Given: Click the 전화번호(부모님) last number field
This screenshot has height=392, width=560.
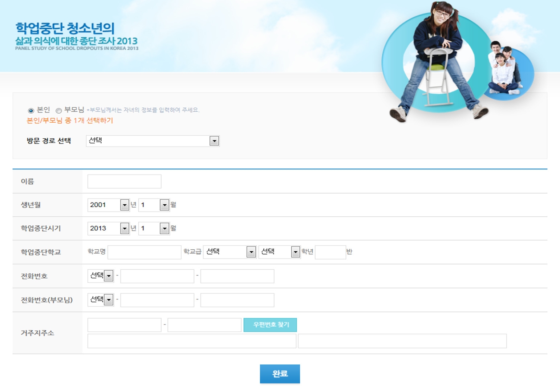Looking at the screenshot, I should click(x=237, y=300).
